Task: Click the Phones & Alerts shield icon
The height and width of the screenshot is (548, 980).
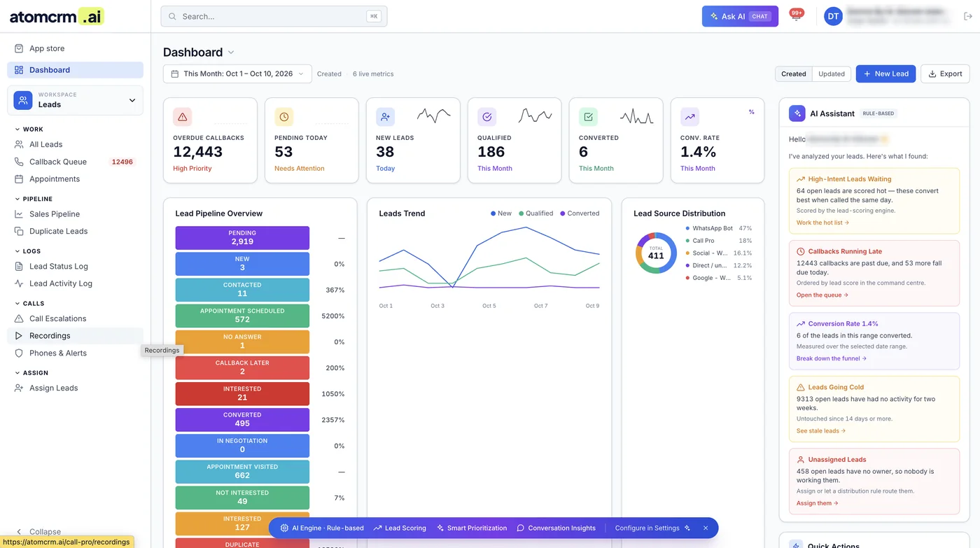Action: tap(19, 353)
